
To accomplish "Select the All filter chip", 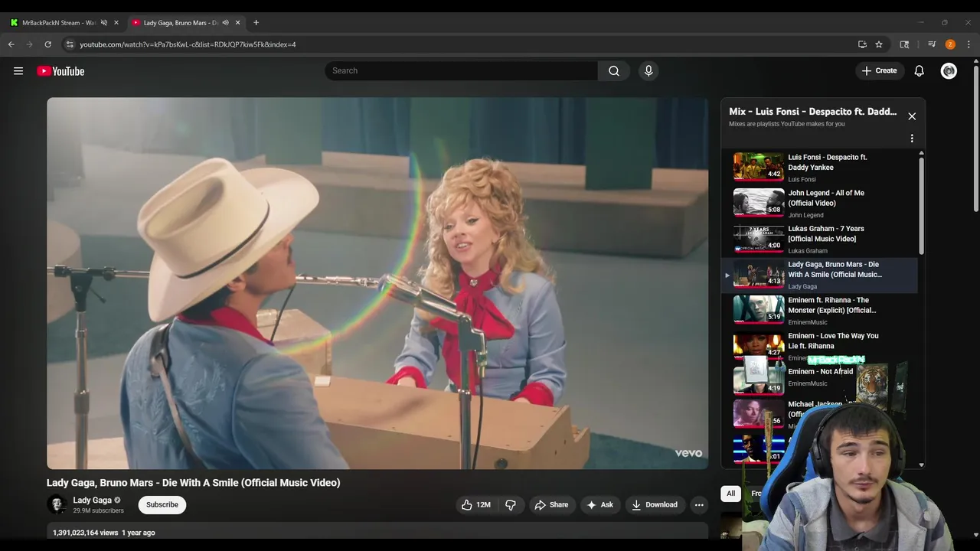I will coord(730,494).
